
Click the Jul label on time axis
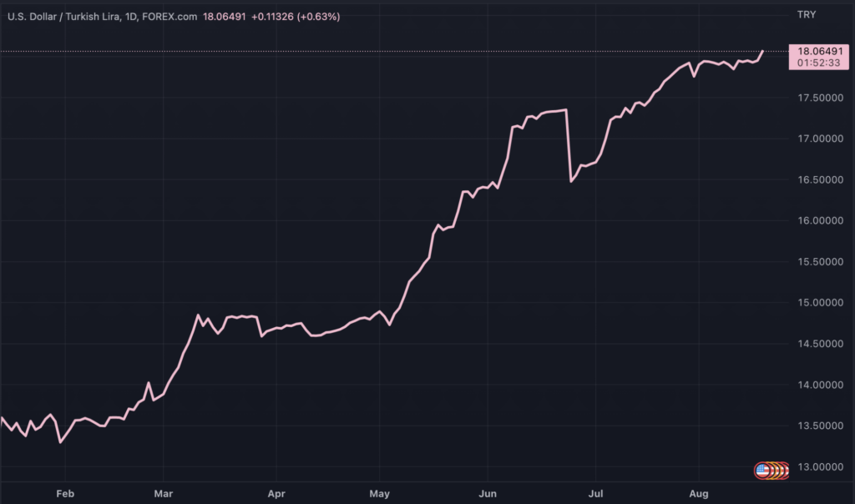[x=595, y=494]
